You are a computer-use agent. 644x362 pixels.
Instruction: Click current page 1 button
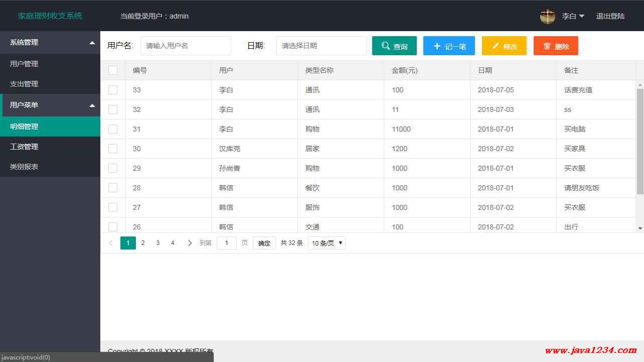(128, 243)
